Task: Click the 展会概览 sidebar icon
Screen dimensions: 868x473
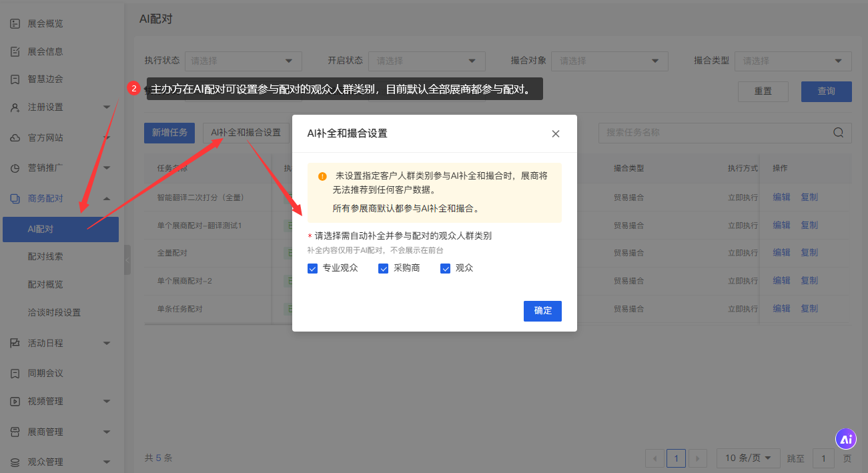Action: tap(15, 24)
